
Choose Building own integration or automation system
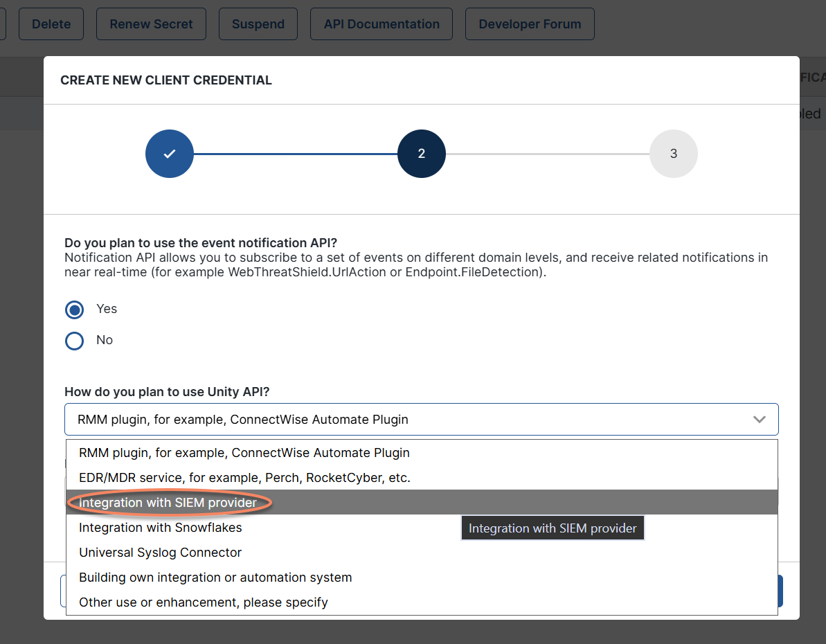pos(422,577)
